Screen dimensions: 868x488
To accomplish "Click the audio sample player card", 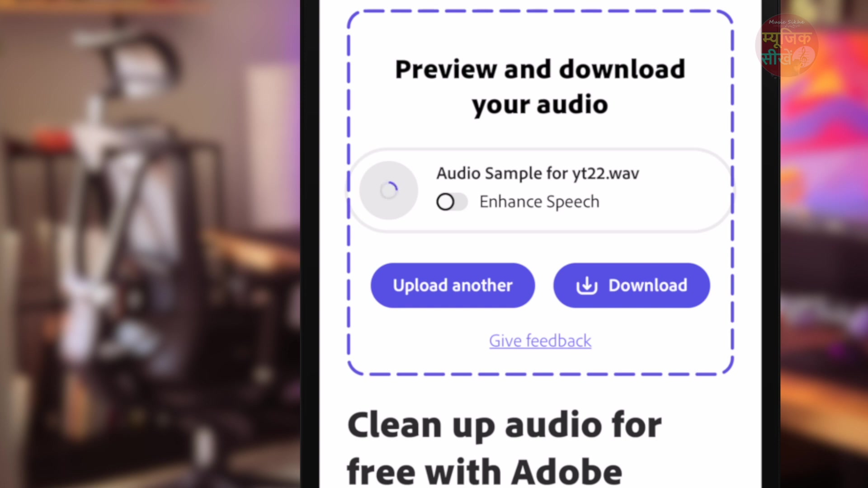I will (540, 190).
